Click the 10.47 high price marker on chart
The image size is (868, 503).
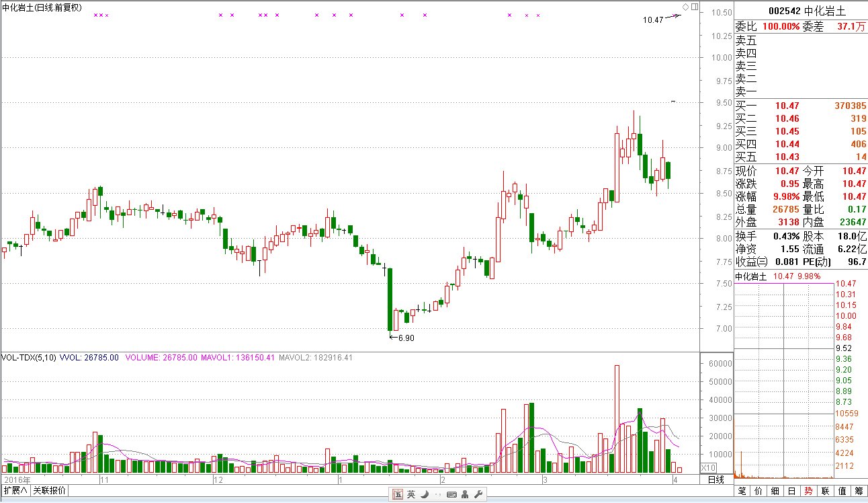click(x=652, y=20)
